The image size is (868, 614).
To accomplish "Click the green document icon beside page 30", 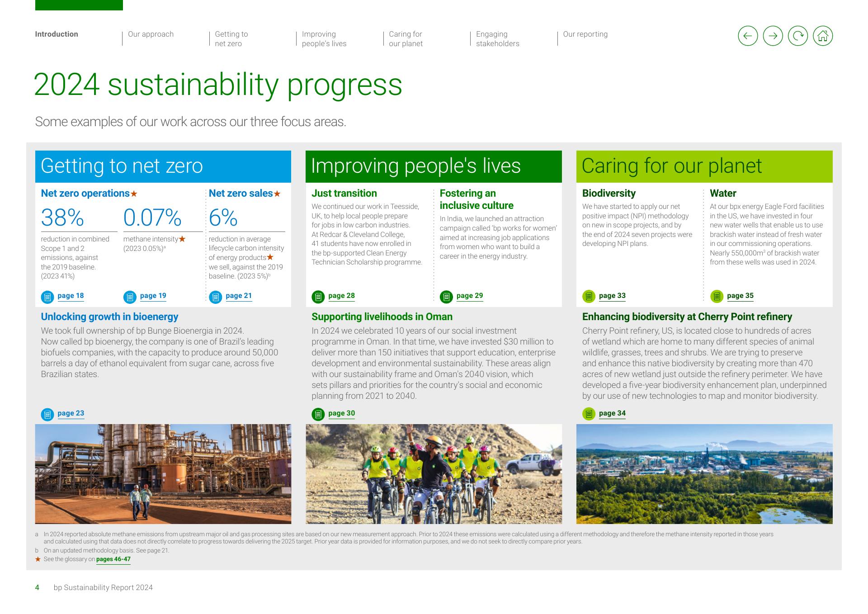I will (x=318, y=414).
